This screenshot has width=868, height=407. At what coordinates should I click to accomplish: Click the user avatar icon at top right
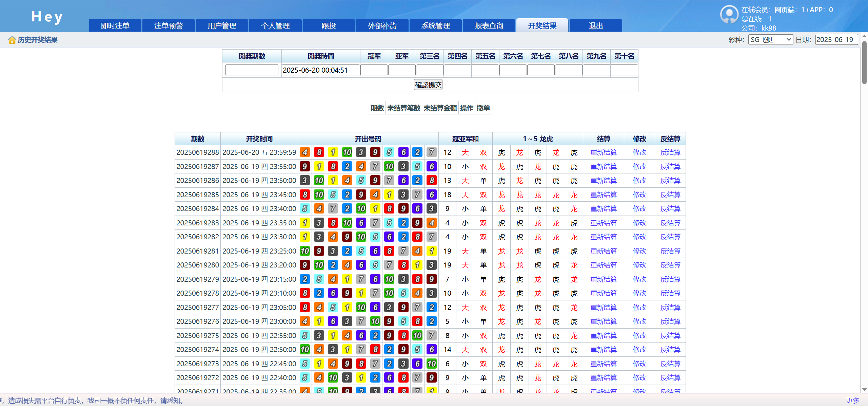pos(729,14)
